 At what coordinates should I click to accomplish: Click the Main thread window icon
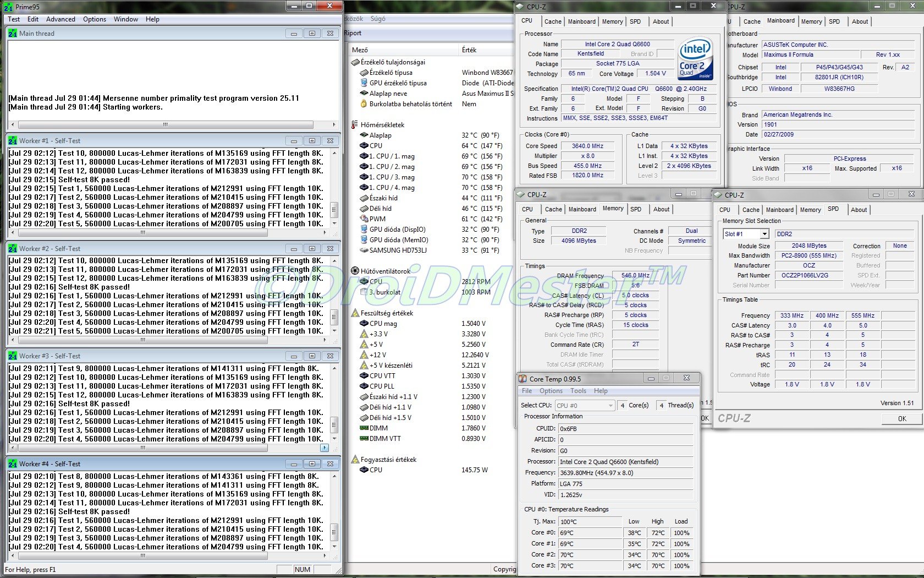click(x=13, y=34)
